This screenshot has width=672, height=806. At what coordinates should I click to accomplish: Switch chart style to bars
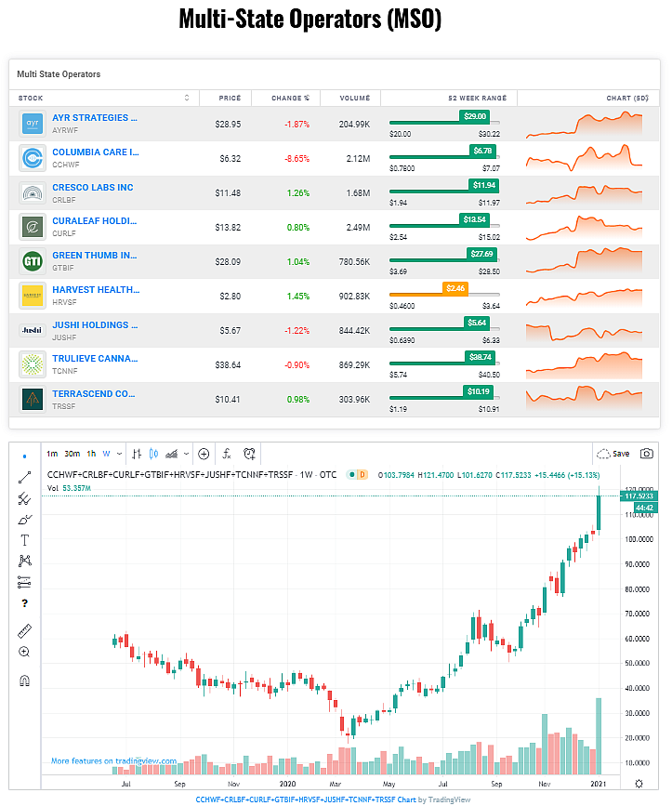[x=137, y=454]
